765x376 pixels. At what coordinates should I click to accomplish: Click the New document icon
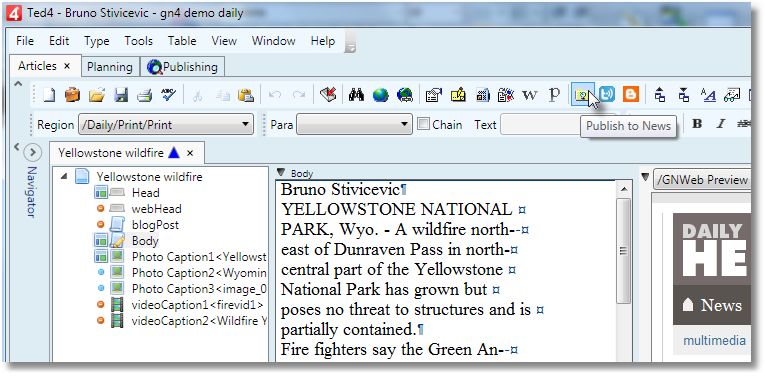(49, 94)
